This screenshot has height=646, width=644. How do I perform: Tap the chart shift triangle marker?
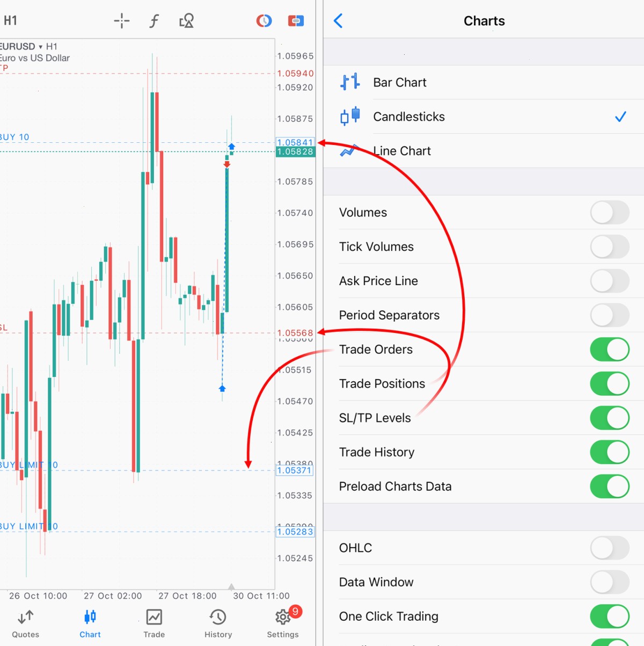click(x=231, y=586)
